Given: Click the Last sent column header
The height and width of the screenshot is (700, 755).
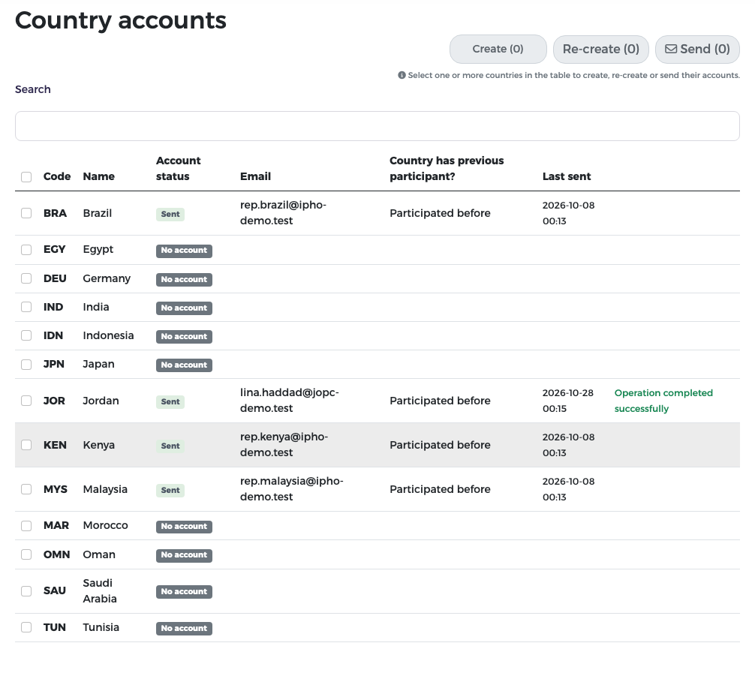Looking at the screenshot, I should tap(567, 176).
